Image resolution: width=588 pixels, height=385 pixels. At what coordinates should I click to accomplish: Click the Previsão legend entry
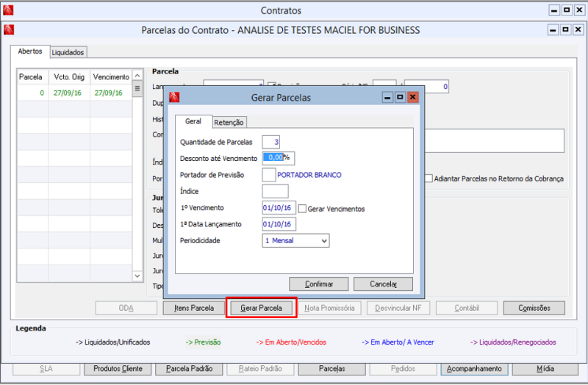coord(204,342)
